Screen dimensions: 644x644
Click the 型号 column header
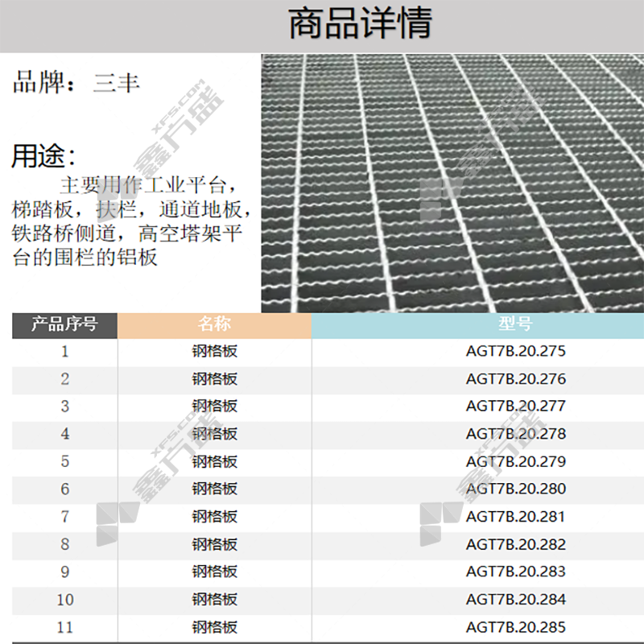pos(515,324)
